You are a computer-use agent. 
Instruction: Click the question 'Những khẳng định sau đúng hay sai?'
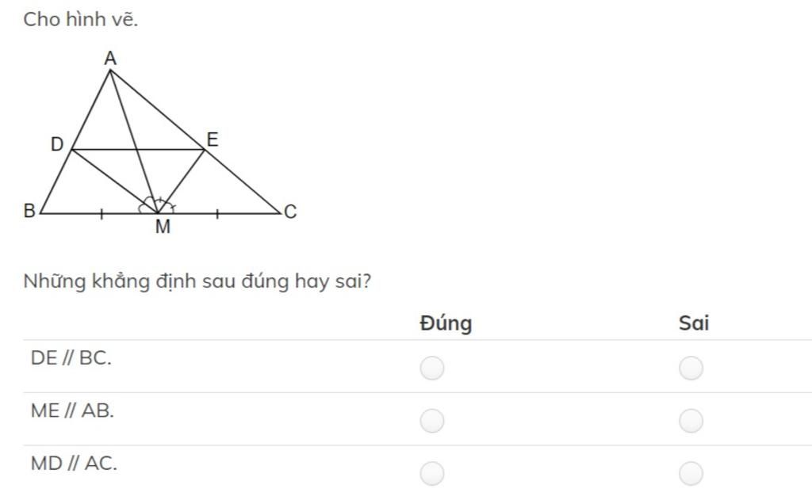pos(197,281)
